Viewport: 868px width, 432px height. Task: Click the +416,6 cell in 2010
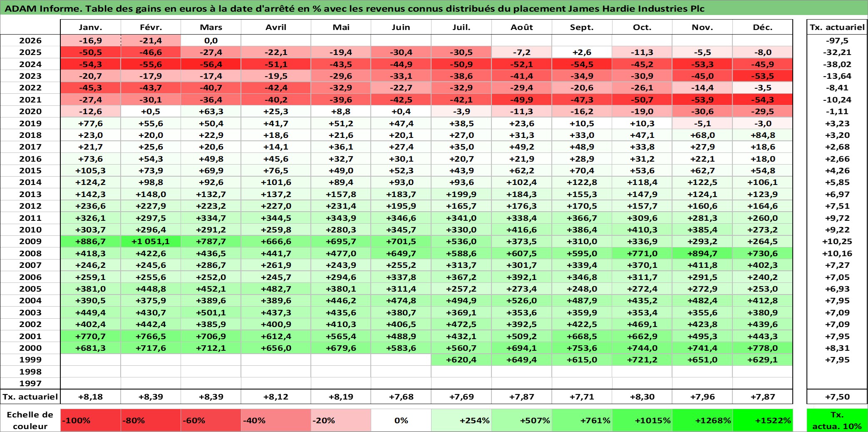click(x=522, y=230)
